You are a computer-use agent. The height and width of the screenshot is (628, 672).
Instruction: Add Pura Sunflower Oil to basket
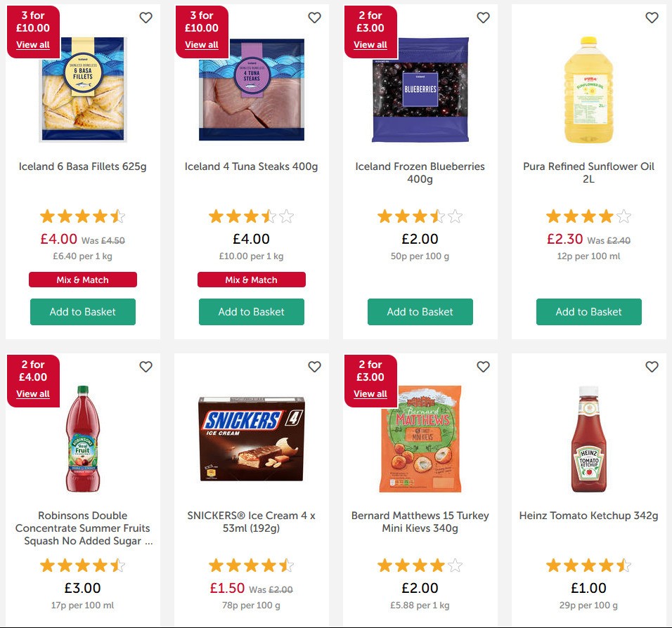(x=588, y=311)
